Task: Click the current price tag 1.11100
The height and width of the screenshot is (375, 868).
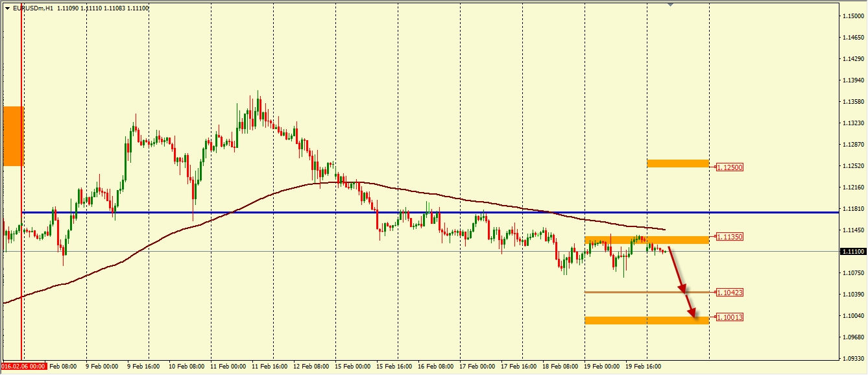Action: [852, 252]
